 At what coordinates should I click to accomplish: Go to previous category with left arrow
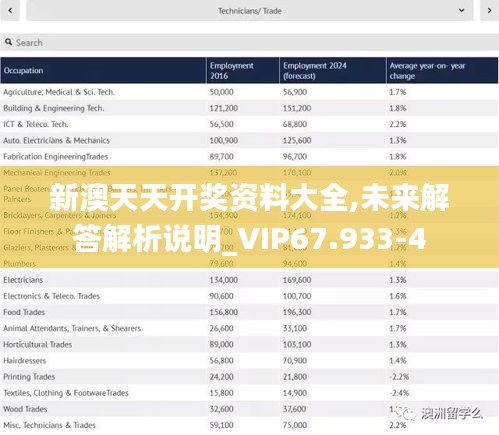(10, 11)
